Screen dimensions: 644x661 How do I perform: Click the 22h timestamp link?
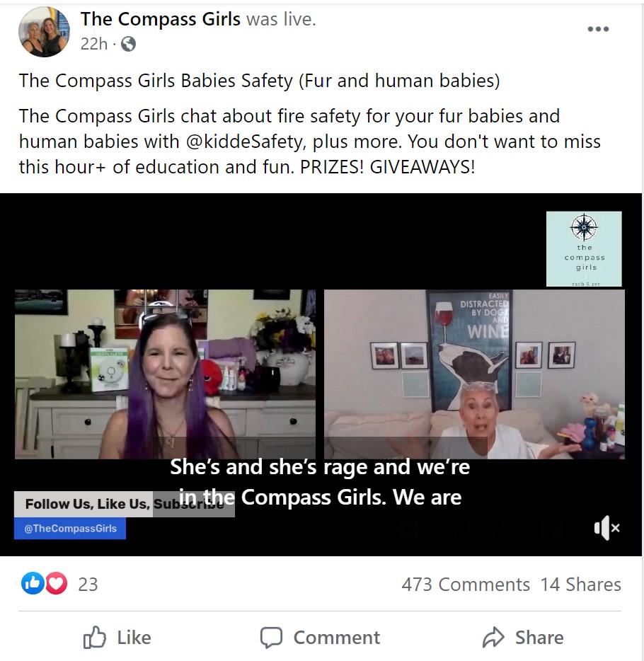pyautogui.click(x=94, y=44)
